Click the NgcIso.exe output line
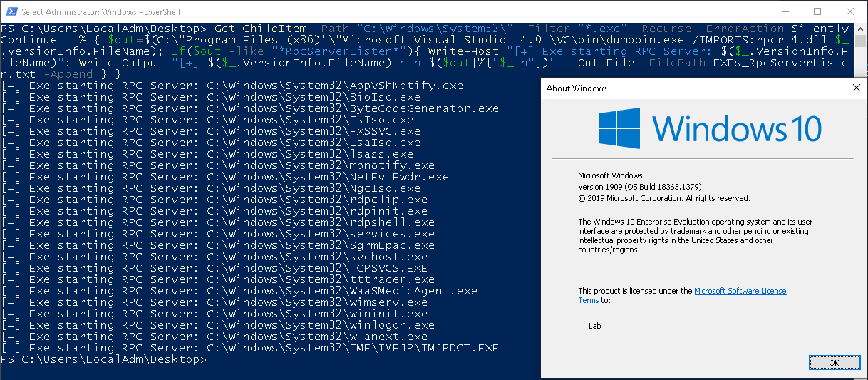The width and height of the screenshot is (868, 380). click(x=211, y=188)
